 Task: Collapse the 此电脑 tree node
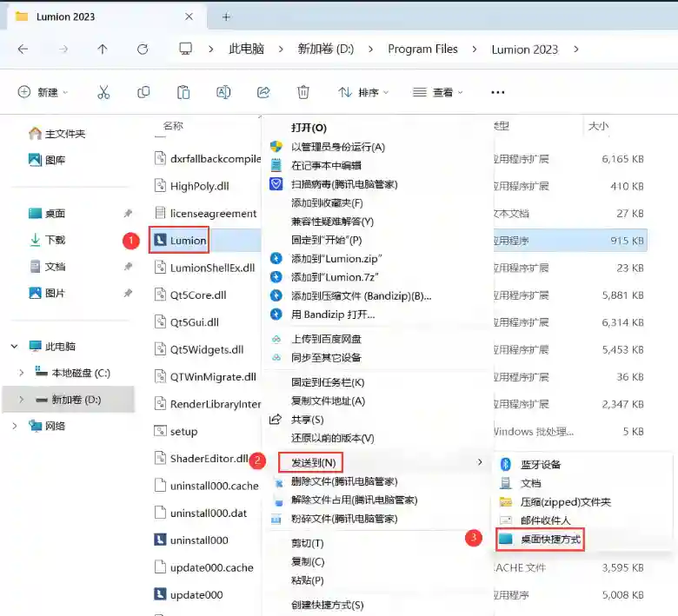(14, 346)
